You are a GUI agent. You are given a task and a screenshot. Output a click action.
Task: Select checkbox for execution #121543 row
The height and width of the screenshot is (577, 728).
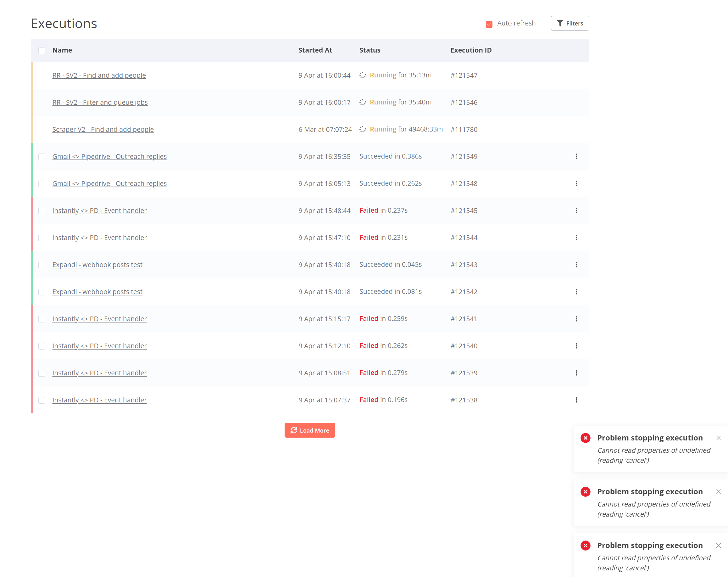(42, 265)
